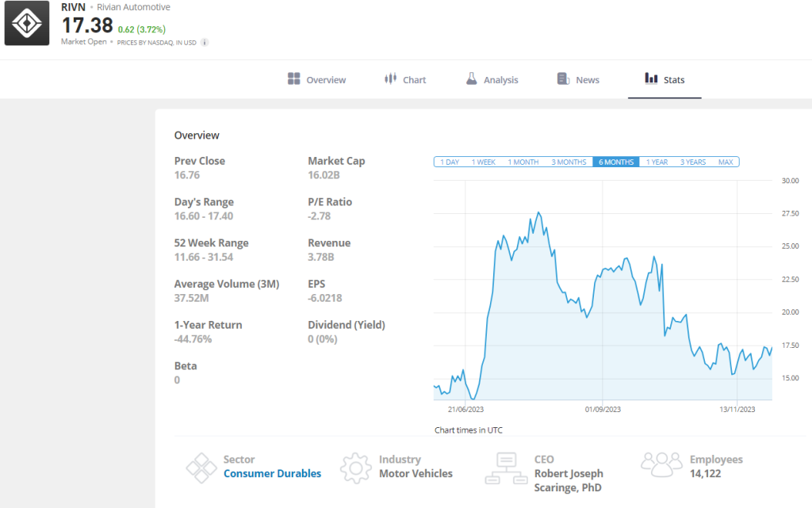This screenshot has height=508, width=812.
Task: Switch to the News tab
Action: point(578,79)
